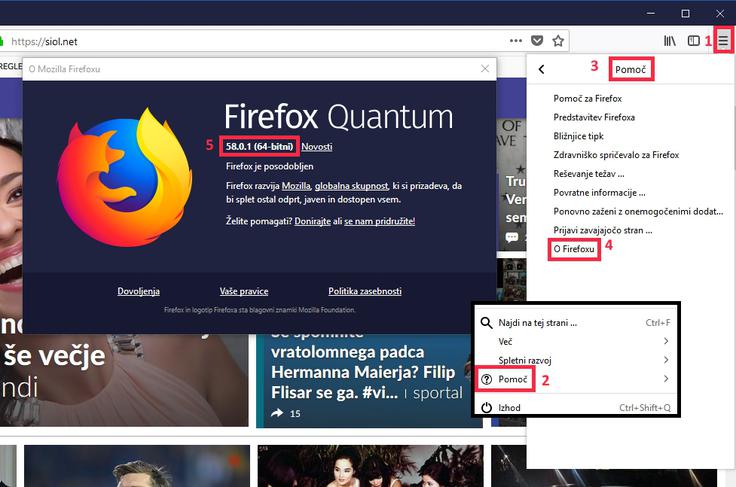
Task: Select Pomoč za Firefox menu entry
Action: click(588, 99)
